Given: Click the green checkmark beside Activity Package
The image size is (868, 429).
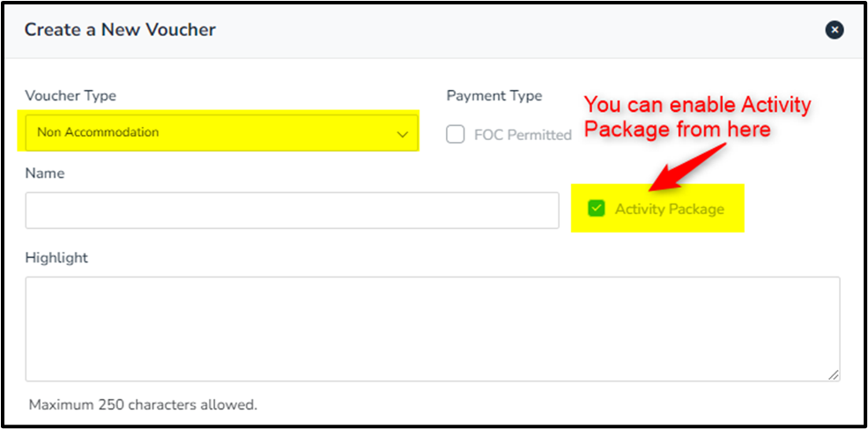Looking at the screenshot, I should 597,209.
